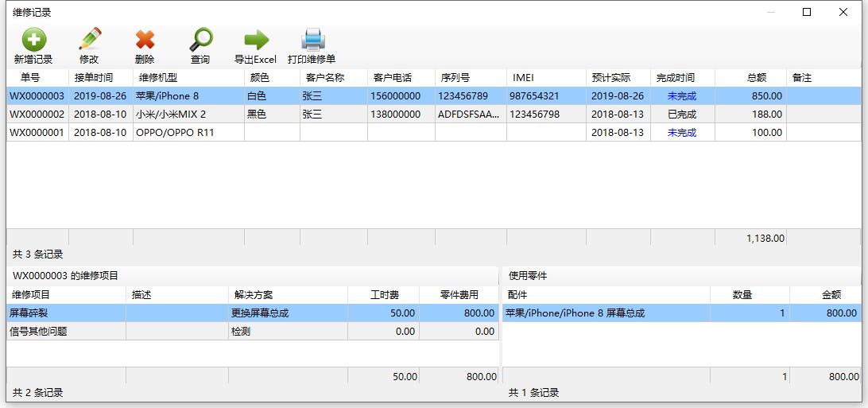Select the 屏幕碎裂 repair item row
This screenshot has height=408, width=868.
pyautogui.click(x=253, y=313)
